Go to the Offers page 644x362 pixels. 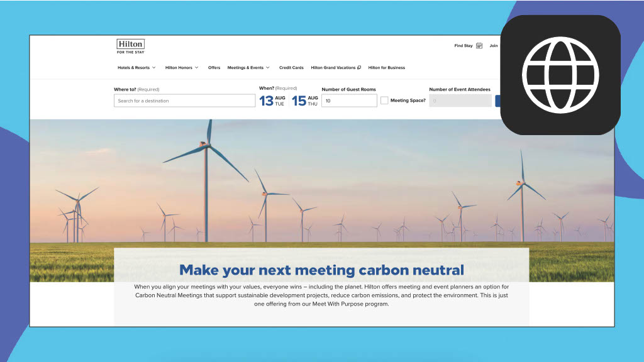[214, 68]
